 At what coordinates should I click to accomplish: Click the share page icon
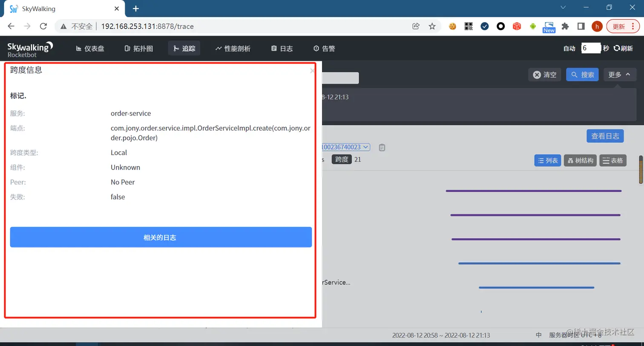coord(416,26)
